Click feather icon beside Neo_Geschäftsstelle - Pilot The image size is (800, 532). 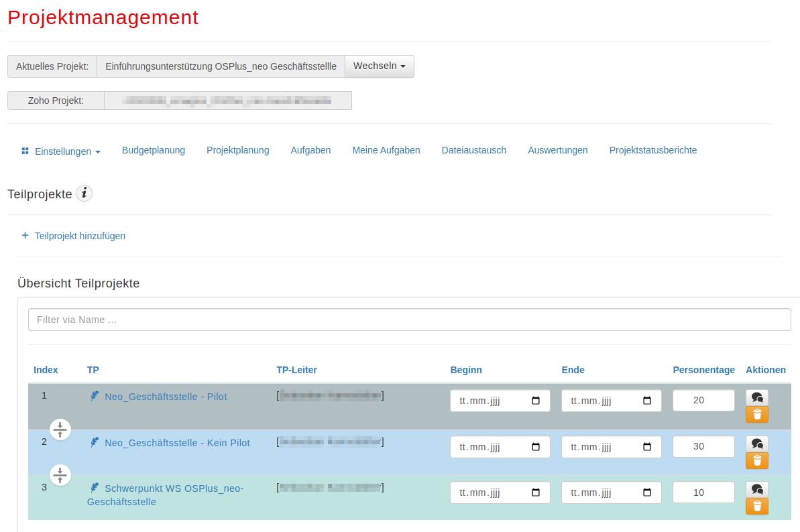(95, 396)
